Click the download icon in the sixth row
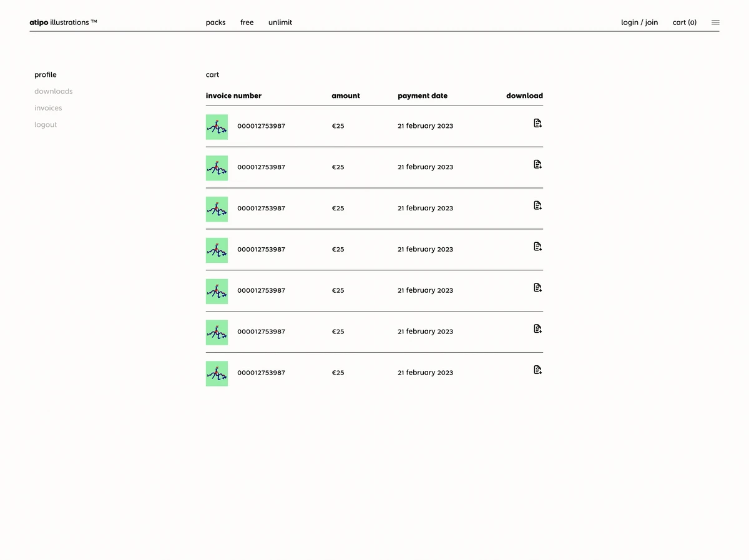 [537, 328]
